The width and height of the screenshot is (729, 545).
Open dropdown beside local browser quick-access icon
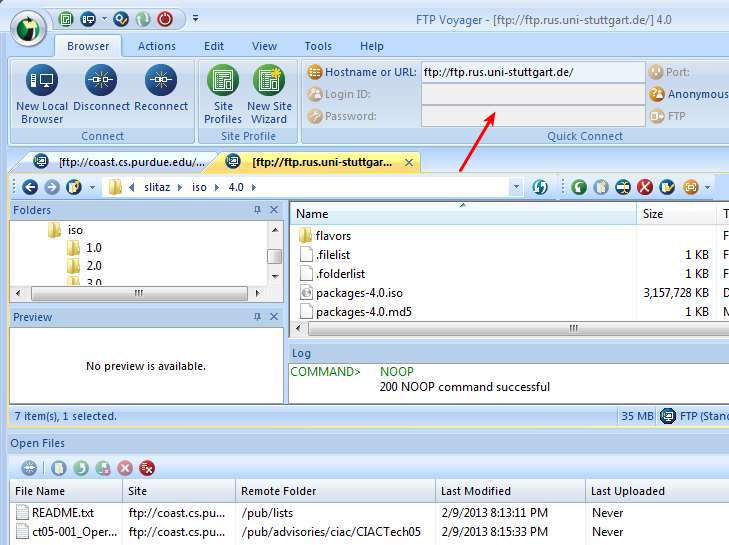coord(104,19)
